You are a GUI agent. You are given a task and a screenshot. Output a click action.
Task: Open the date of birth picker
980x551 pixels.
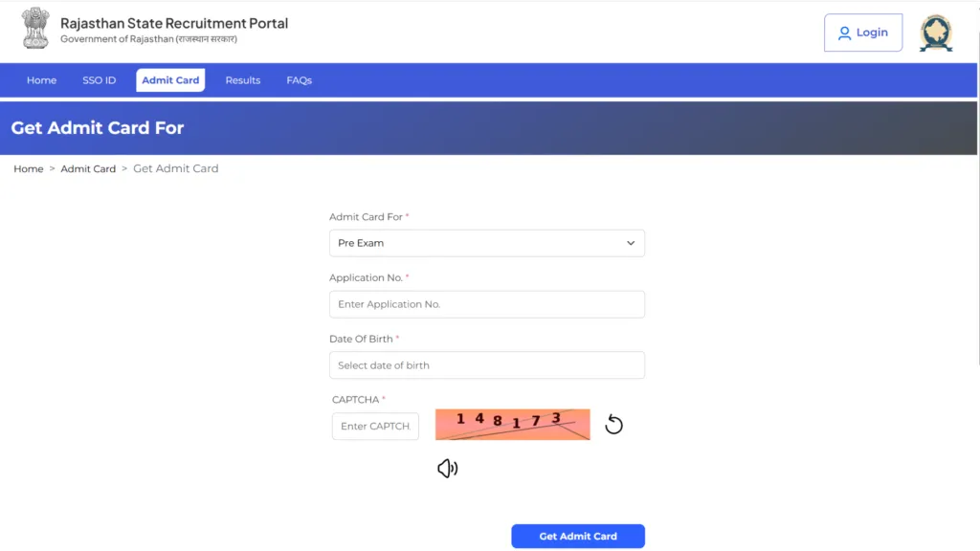point(486,364)
